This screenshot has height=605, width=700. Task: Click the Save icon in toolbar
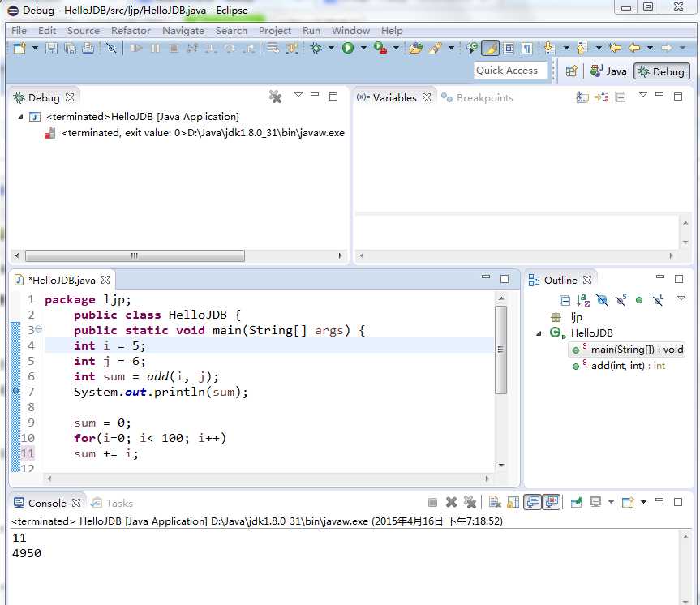(x=51, y=48)
